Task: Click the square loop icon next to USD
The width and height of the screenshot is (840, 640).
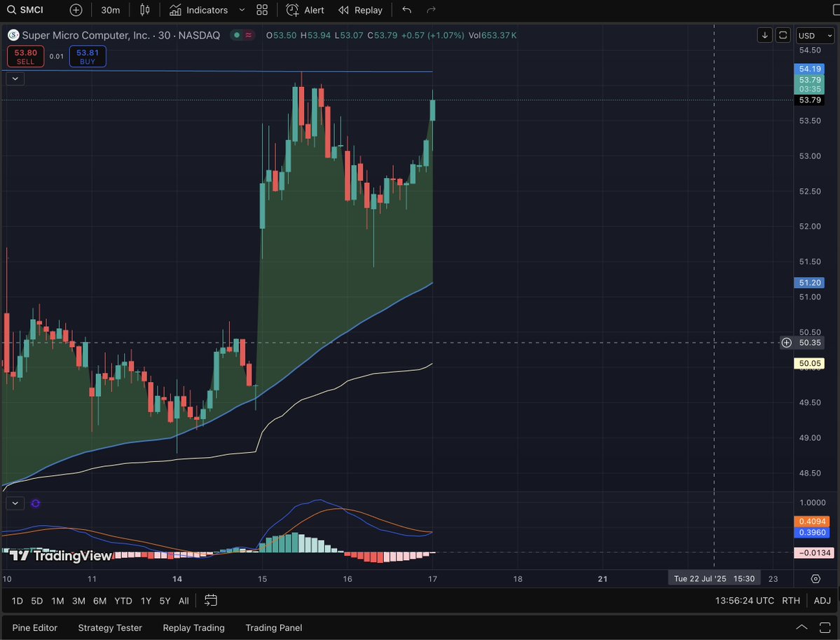Action: pos(783,35)
